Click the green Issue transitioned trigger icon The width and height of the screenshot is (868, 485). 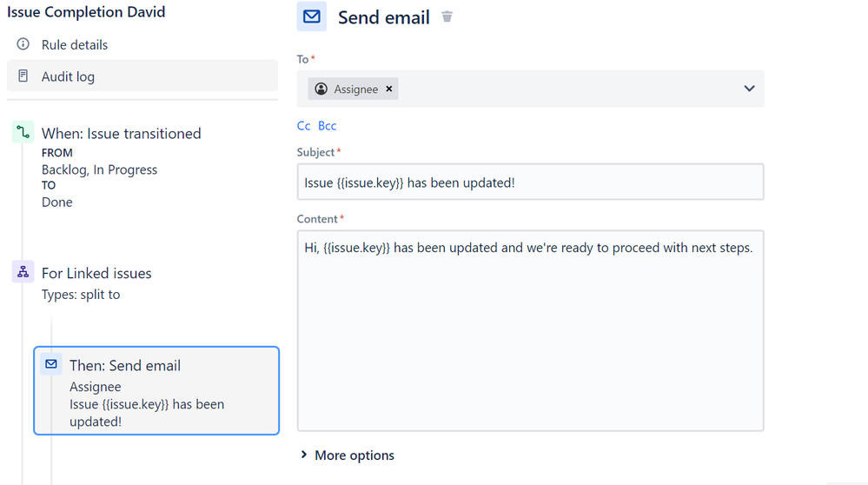pos(23,132)
